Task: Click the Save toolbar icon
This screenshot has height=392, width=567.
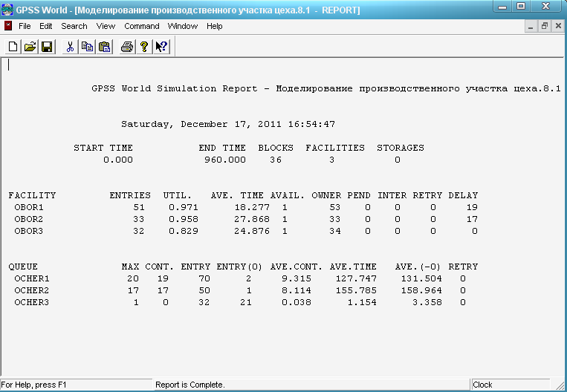Action: 47,47
